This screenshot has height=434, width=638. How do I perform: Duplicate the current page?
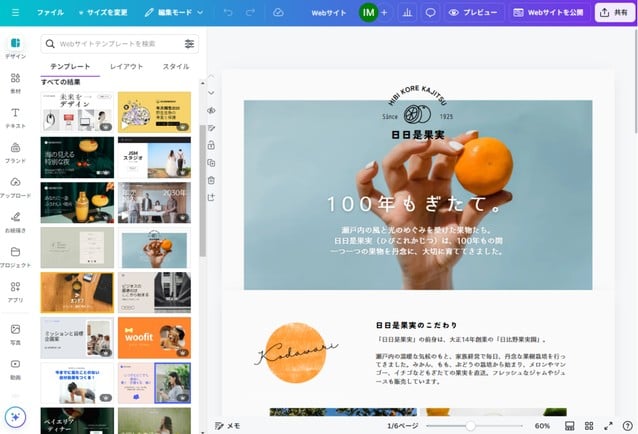[211, 163]
